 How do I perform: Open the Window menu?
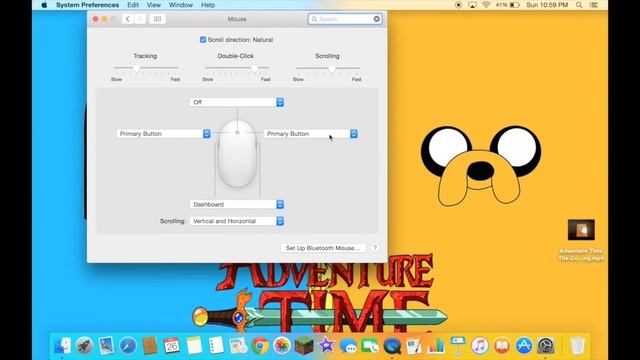tap(180, 5)
